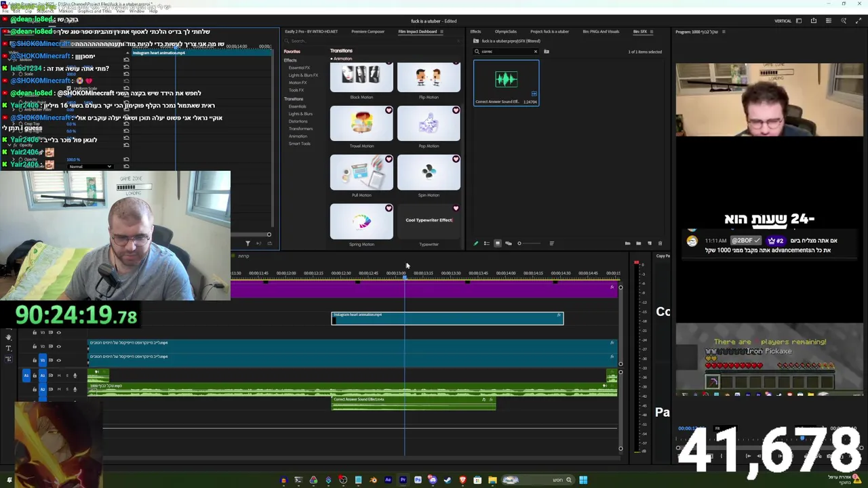Open the sort icons menu in the bin footer

coord(551,243)
